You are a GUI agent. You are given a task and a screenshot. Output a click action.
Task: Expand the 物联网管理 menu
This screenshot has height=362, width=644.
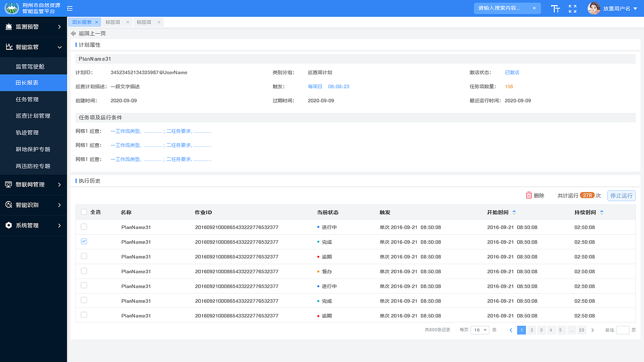pyautogui.click(x=59, y=185)
